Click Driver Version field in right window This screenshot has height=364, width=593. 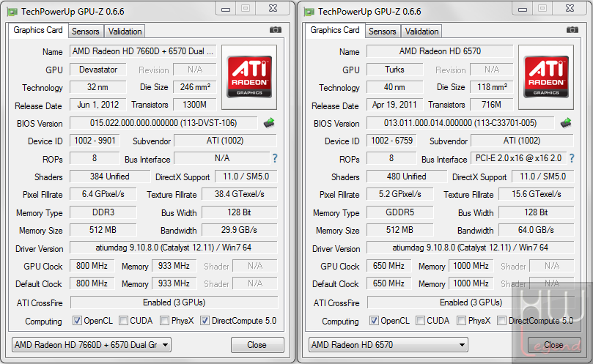tap(470, 248)
